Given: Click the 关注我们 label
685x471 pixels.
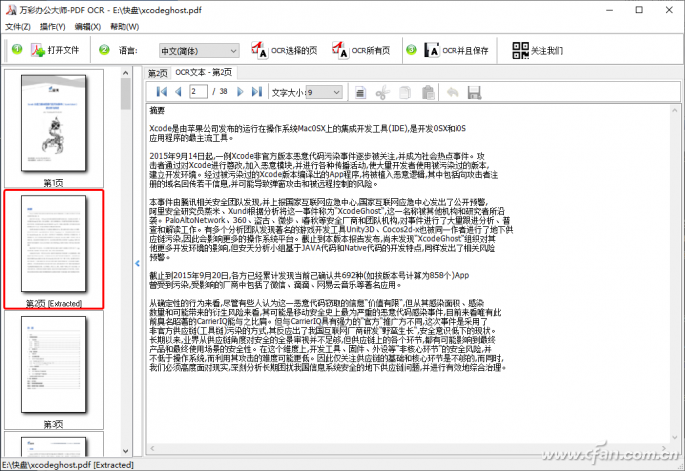Looking at the screenshot, I should point(547,51).
